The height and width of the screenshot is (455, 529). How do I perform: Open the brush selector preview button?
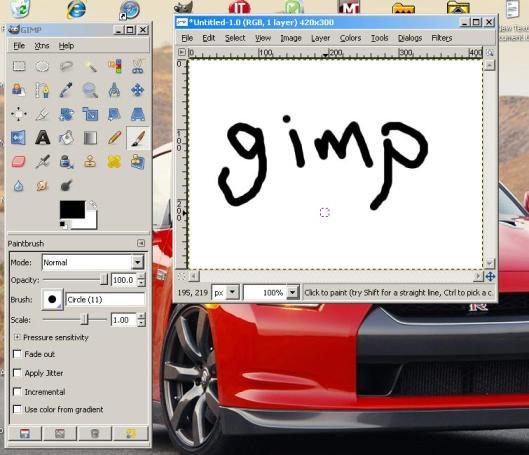click(x=52, y=299)
